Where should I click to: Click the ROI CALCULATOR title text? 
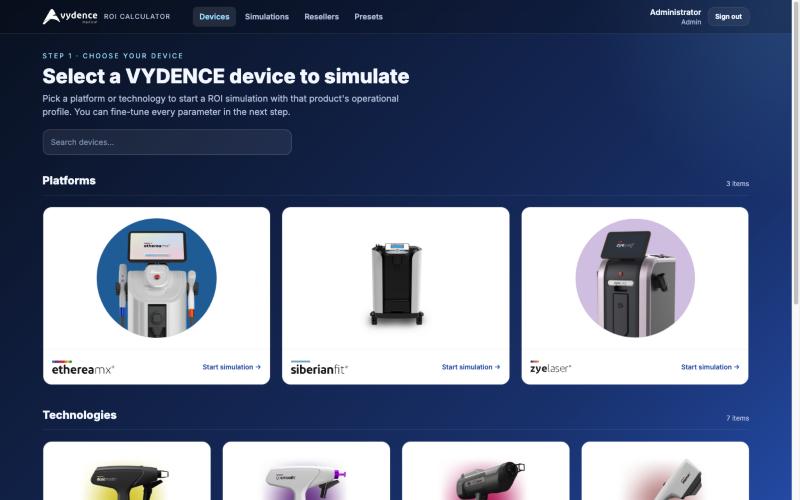click(x=137, y=16)
